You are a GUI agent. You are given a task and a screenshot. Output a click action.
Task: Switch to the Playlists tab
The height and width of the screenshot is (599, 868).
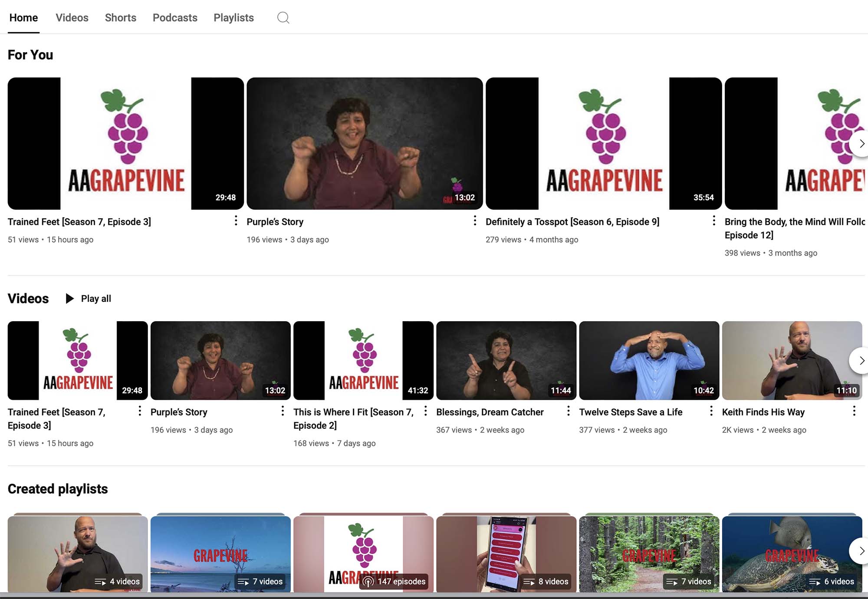coord(233,18)
